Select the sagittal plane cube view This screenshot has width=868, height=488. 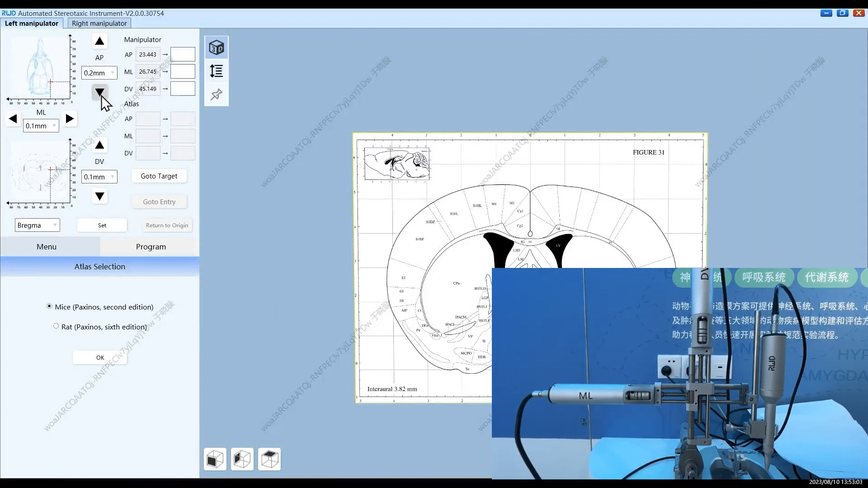tap(242, 459)
